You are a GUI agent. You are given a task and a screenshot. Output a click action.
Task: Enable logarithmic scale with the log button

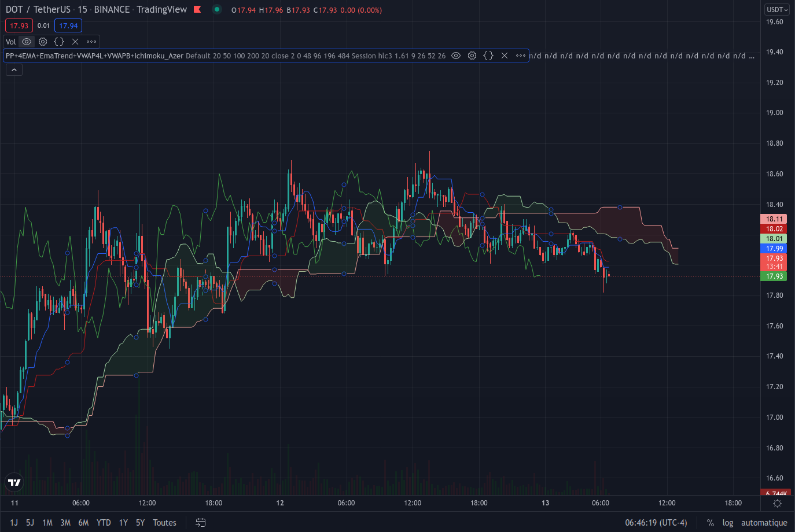pyautogui.click(x=728, y=522)
